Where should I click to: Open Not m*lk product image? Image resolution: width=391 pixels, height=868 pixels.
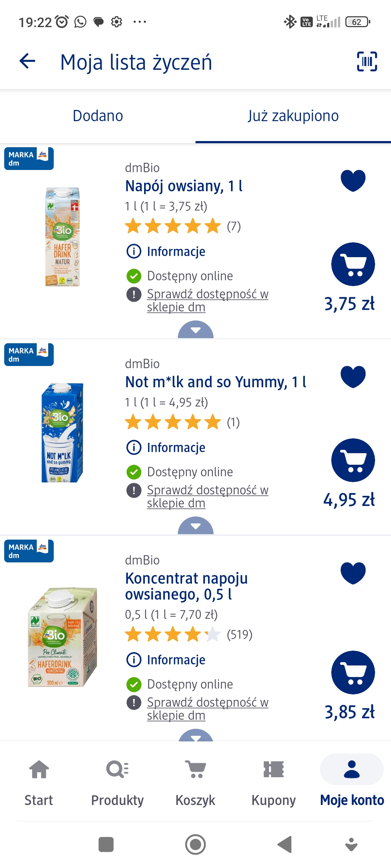(62, 433)
